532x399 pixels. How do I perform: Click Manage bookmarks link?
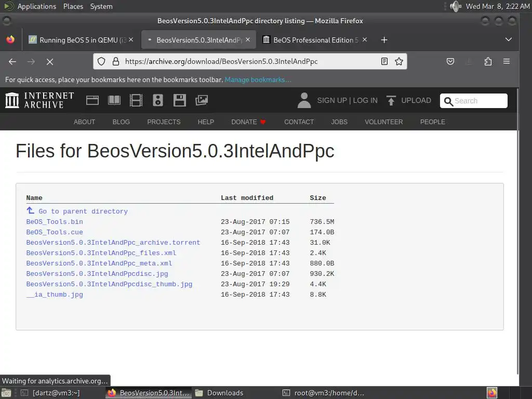[258, 79]
